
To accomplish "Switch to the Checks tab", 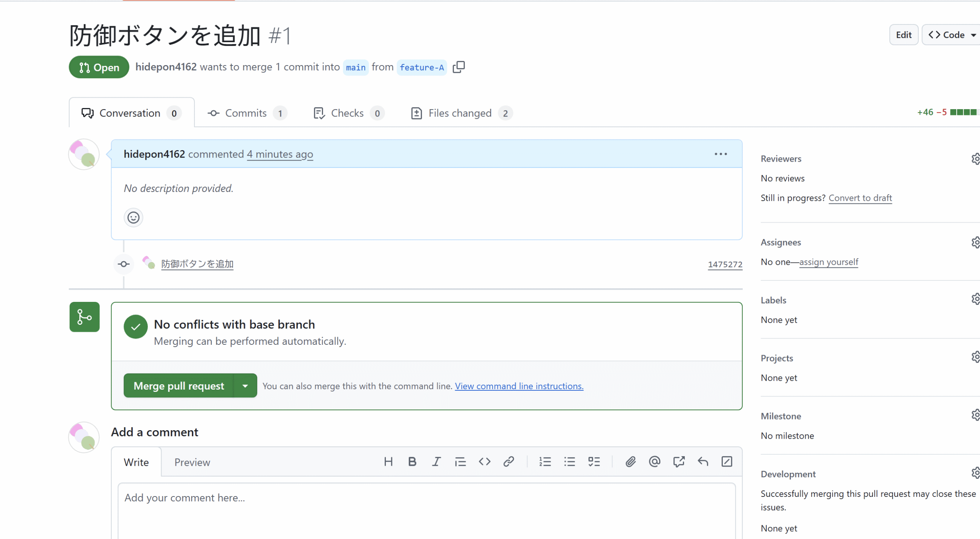I will click(x=349, y=113).
